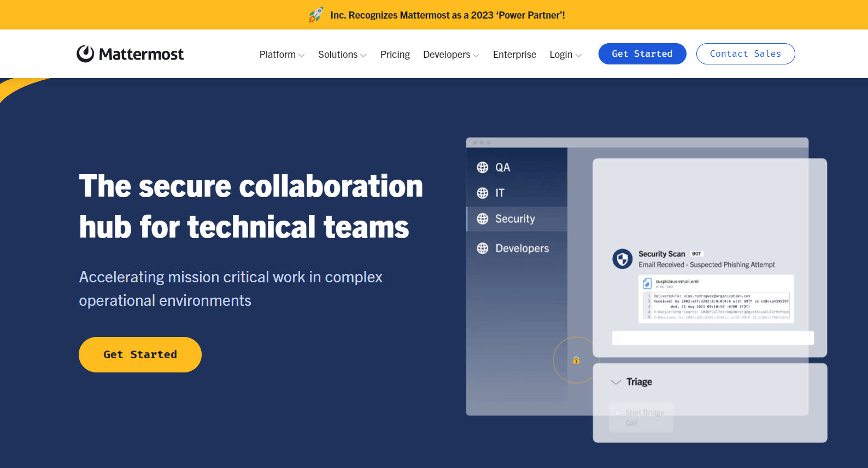Expand the Platform dropdown menu
This screenshot has width=868, height=468.
[281, 55]
